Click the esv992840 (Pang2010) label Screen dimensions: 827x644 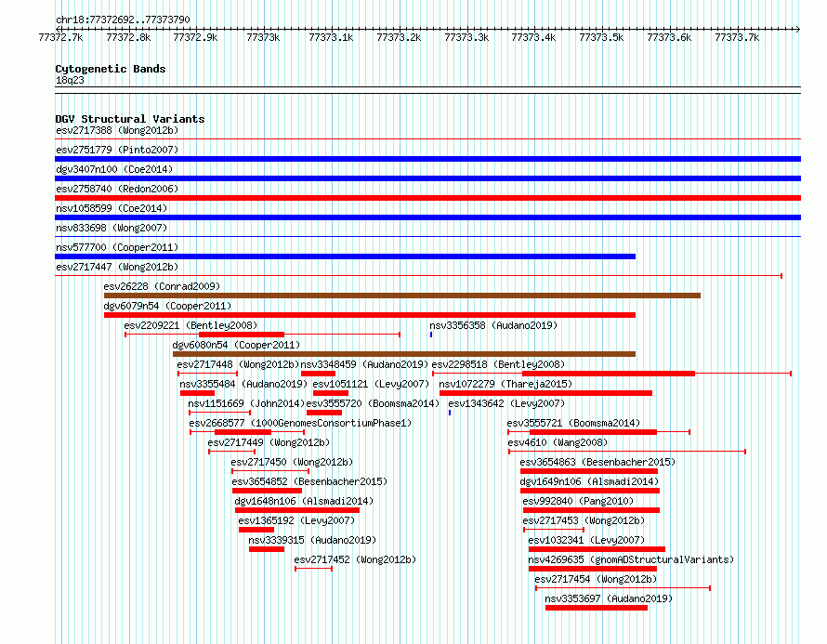point(578,501)
